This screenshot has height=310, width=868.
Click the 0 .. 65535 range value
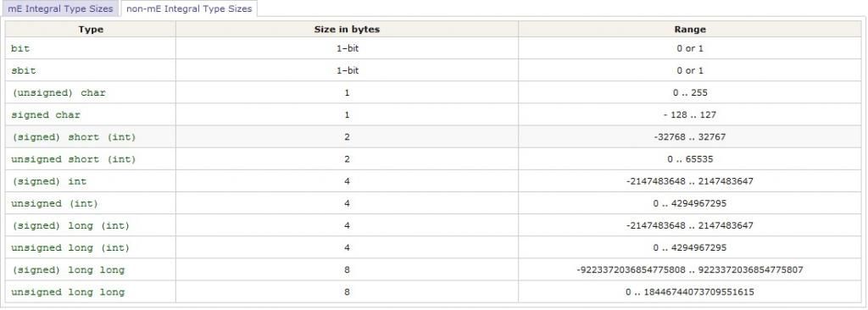point(690,159)
